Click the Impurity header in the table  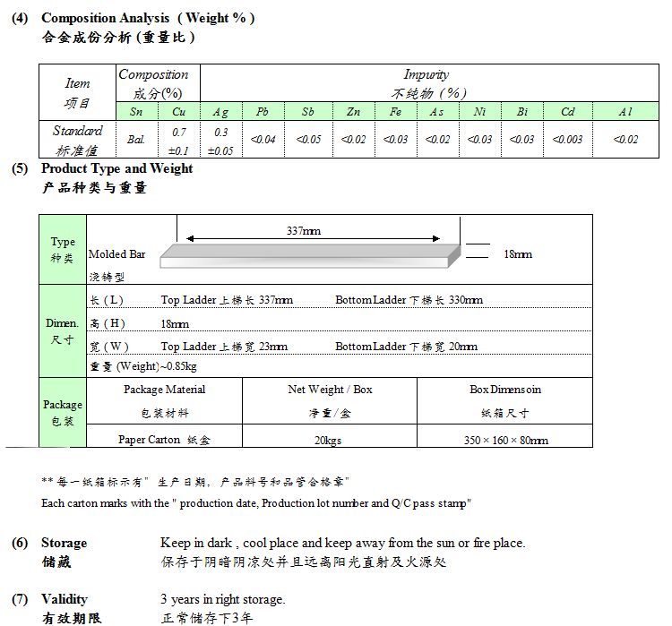click(426, 75)
